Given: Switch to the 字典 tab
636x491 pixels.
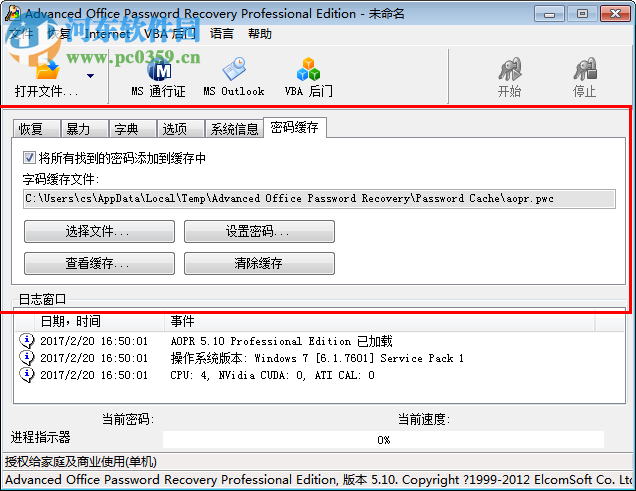Looking at the screenshot, I should [x=133, y=129].
